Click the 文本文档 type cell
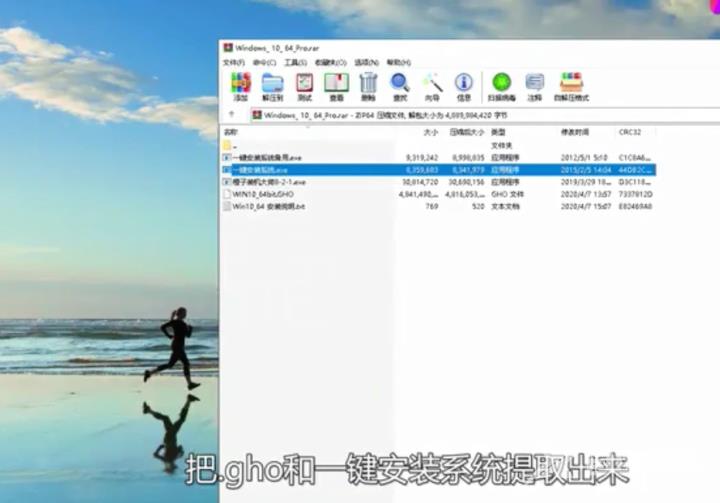The image size is (720, 503). coord(505,207)
